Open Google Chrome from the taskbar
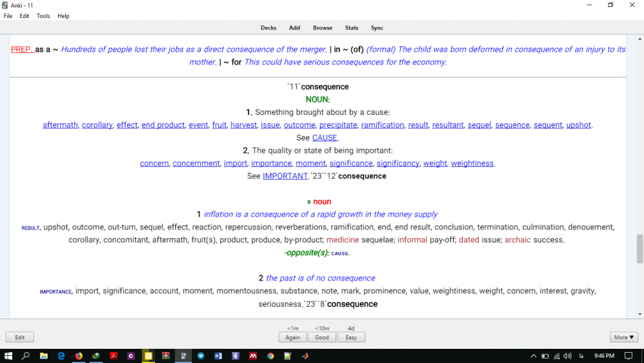The width and height of the screenshot is (644, 363). tap(270, 356)
